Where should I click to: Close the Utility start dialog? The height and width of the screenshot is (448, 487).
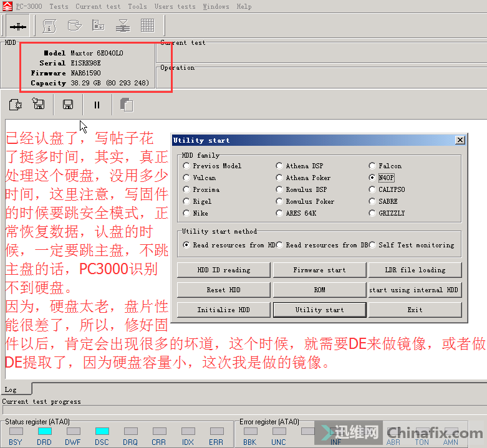460,140
